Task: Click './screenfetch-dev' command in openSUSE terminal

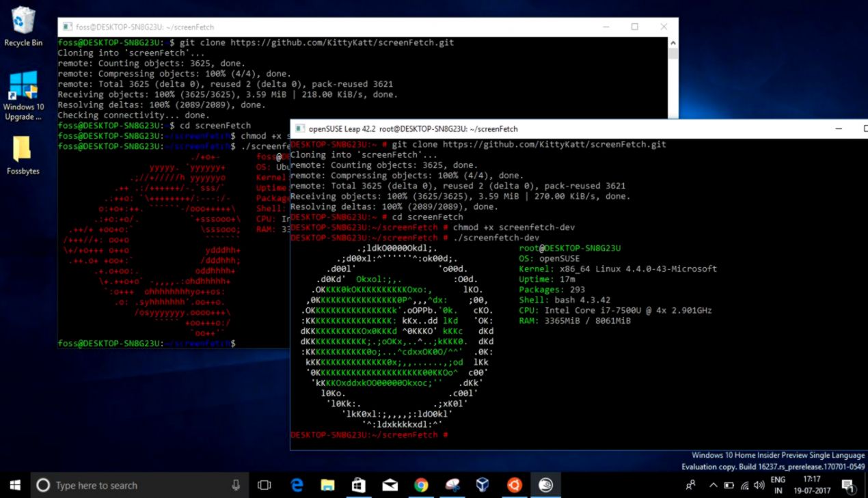Action: (496, 238)
